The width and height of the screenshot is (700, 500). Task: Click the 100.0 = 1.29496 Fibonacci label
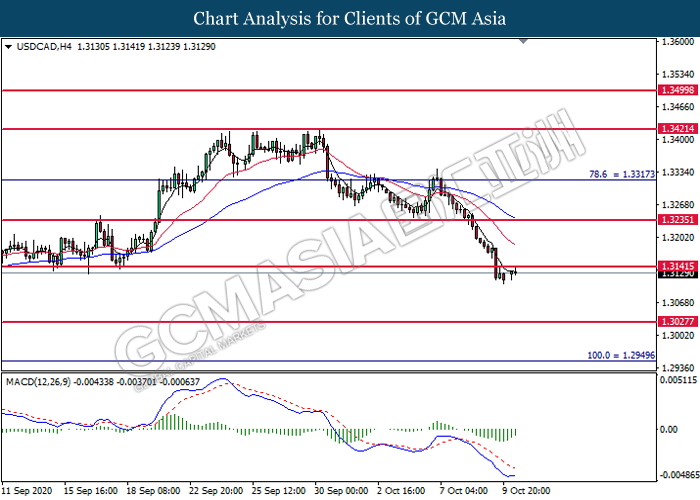tap(621, 355)
